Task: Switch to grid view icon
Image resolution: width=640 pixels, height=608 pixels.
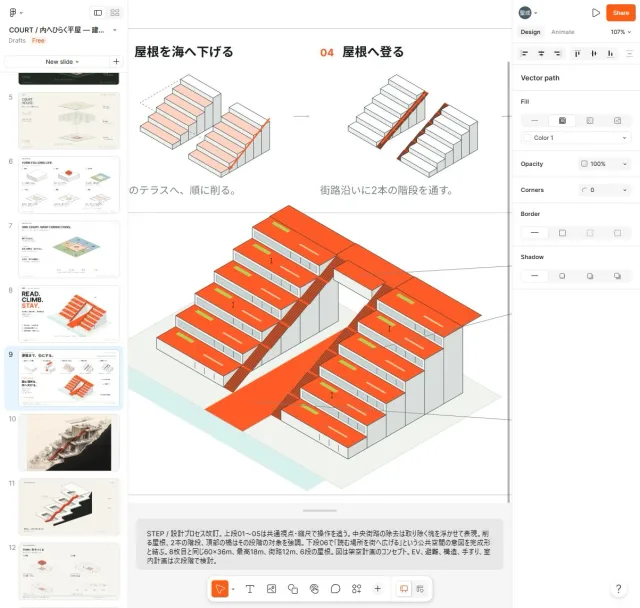Action: (x=115, y=13)
